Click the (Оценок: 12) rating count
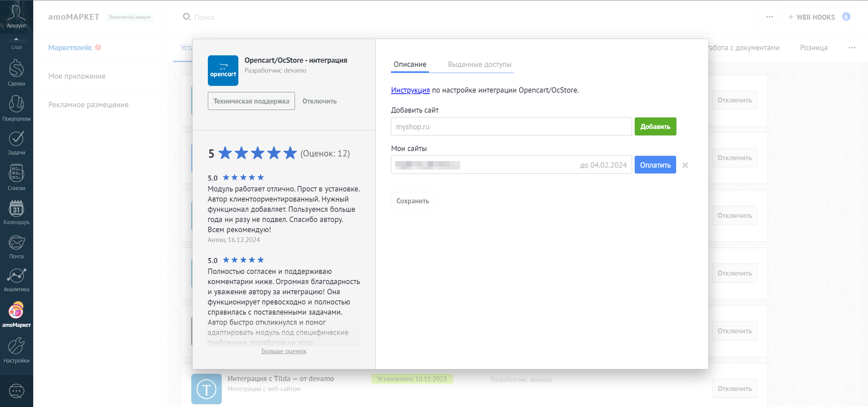The image size is (868, 407). (x=325, y=153)
